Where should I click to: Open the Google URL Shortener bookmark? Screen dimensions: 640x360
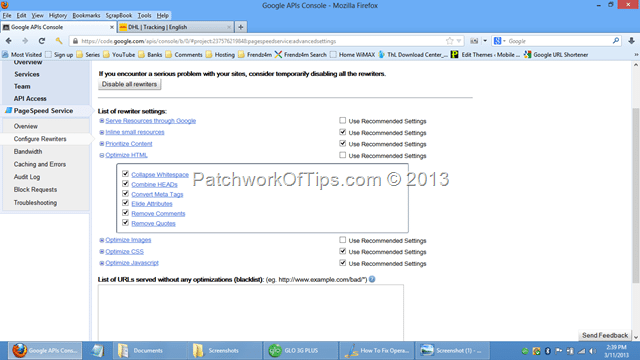556,54
